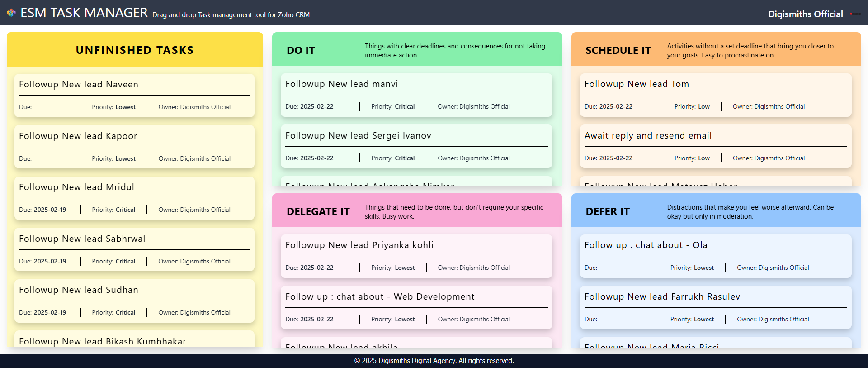Select the DO IT quadrant header

tap(301, 50)
